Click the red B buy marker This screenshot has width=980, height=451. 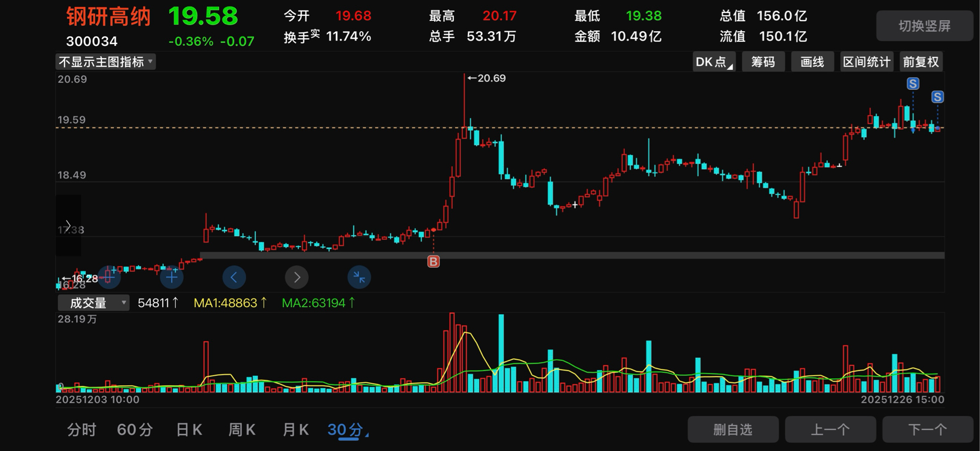click(x=433, y=261)
